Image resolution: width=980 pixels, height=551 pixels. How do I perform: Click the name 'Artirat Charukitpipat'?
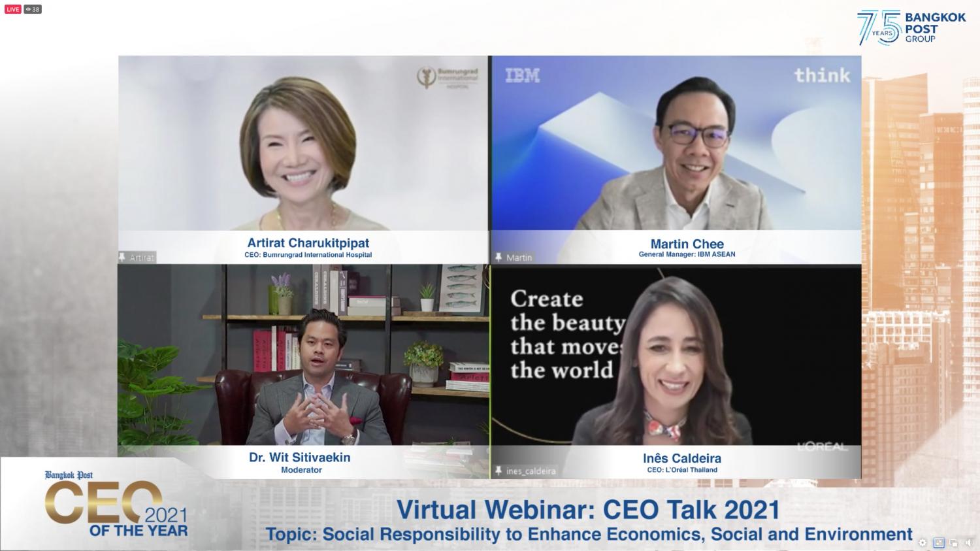click(308, 242)
